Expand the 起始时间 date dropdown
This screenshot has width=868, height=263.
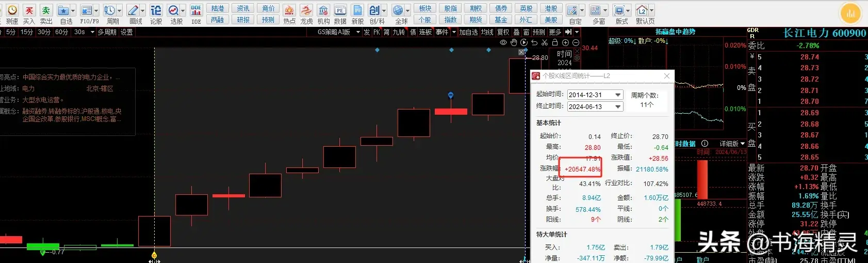click(618, 95)
